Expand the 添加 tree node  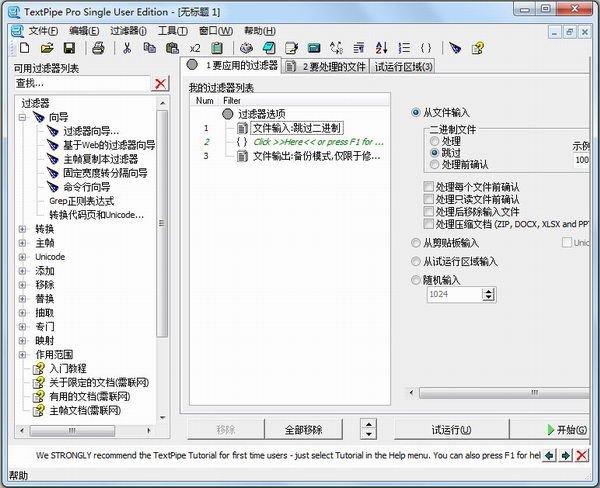point(23,271)
